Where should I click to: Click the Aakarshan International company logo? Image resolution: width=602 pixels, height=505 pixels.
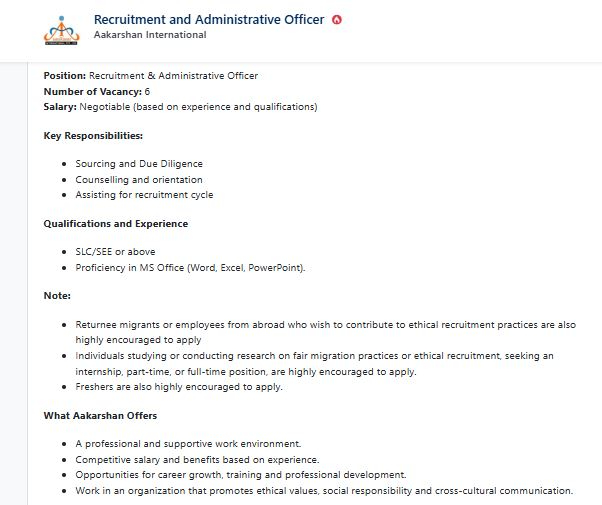tap(60, 30)
